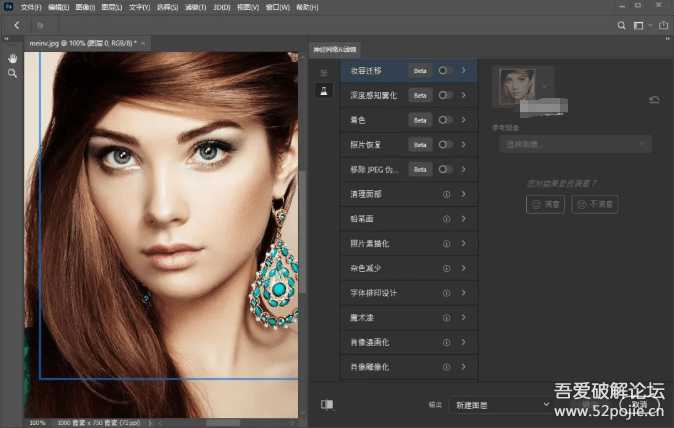Enable the 移除 JPEG filter toggle
674x428 pixels.
point(444,169)
